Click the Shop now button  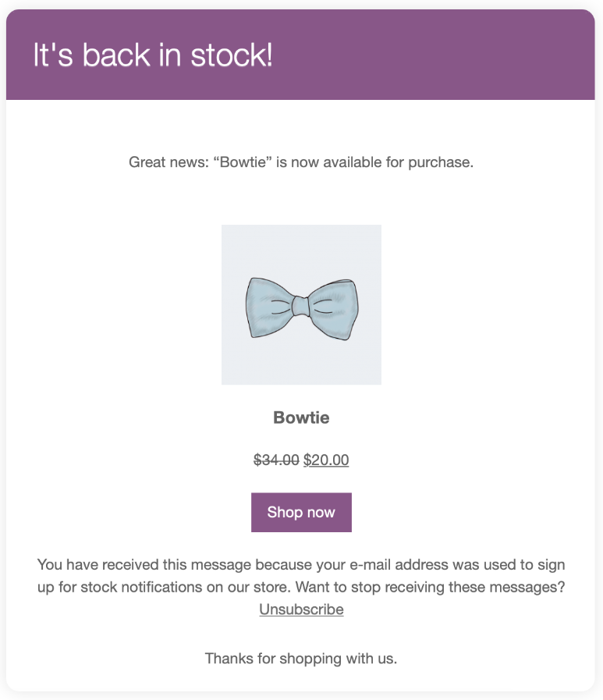coord(301,512)
